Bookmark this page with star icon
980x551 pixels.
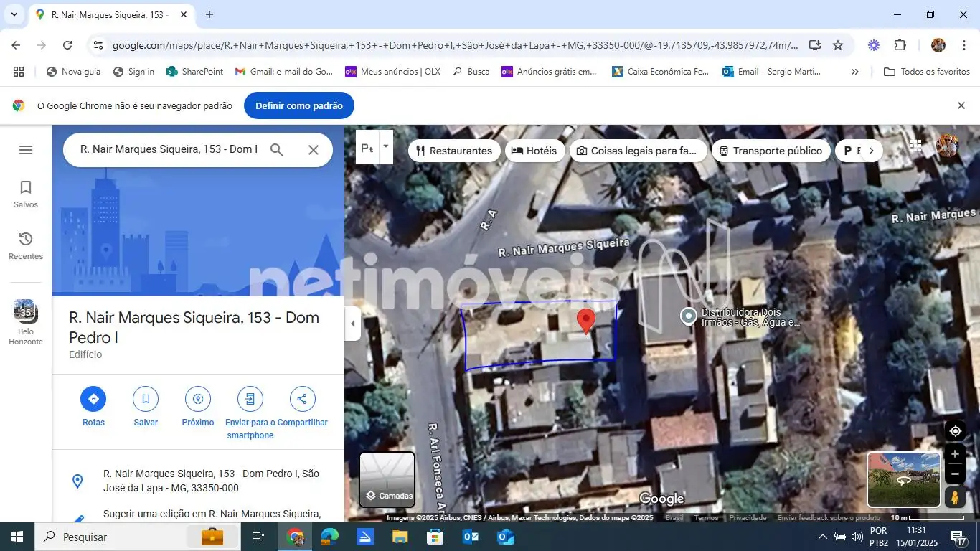click(x=838, y=45)
